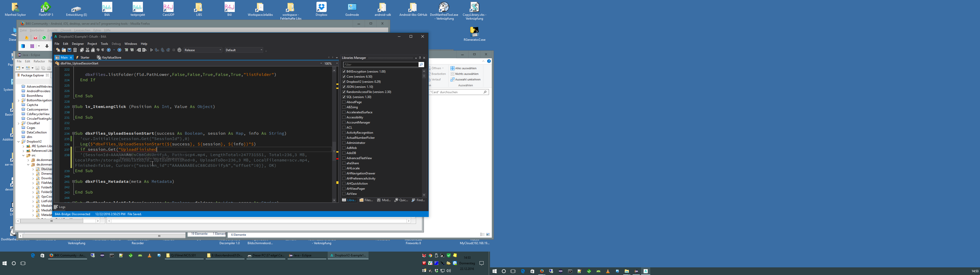Image resolution: width=980 pixels, height=275 pixels.
Task: Click the Navigate Forward arrow icon
Action: click(119, 50)
